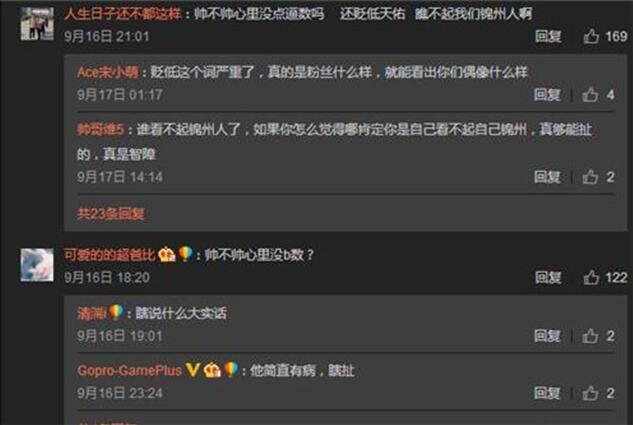The height and width of the screenshot is (425, 633).
Task: Like the 9月17日 14:14 reply
Action: (590, 177)
